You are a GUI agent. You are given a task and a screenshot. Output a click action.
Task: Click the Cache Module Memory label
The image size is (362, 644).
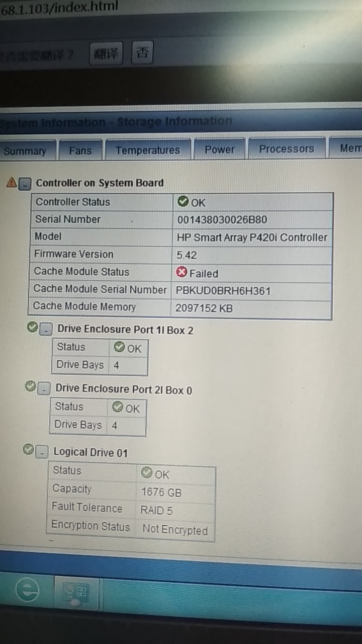(x=84, y=306)
